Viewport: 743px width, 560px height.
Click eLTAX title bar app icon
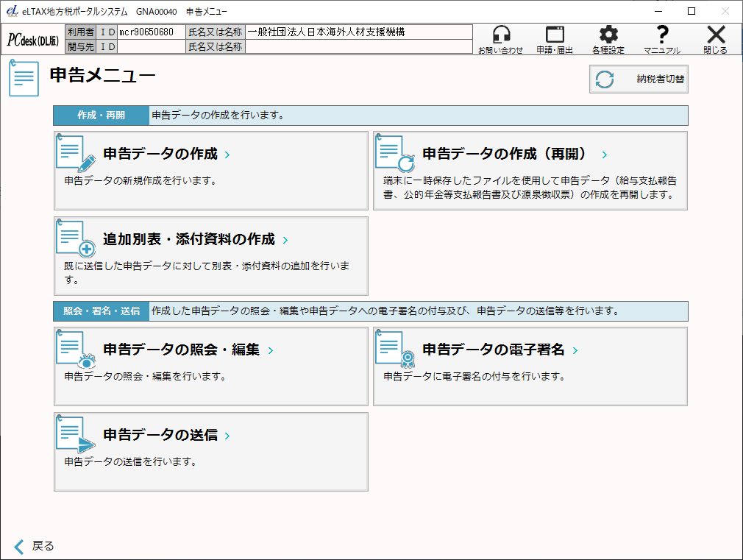(x=13, y=11)
